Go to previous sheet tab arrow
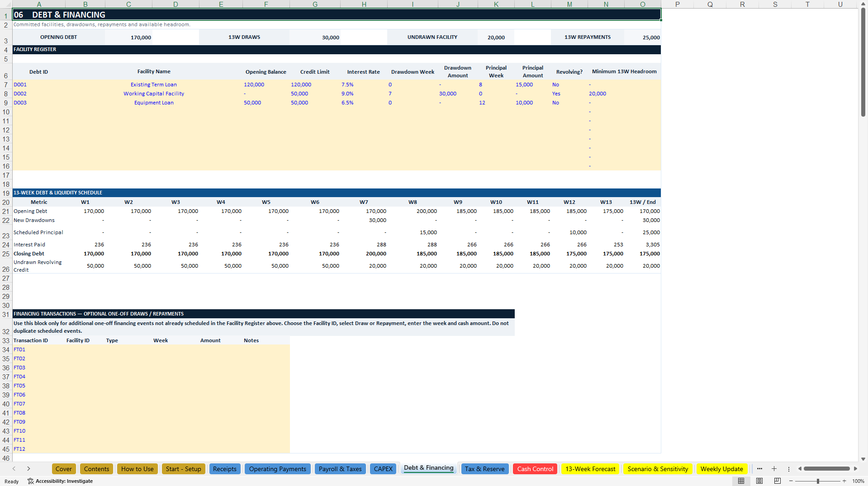The width and height of the screenshot is (868, 486). click(14, 469)
